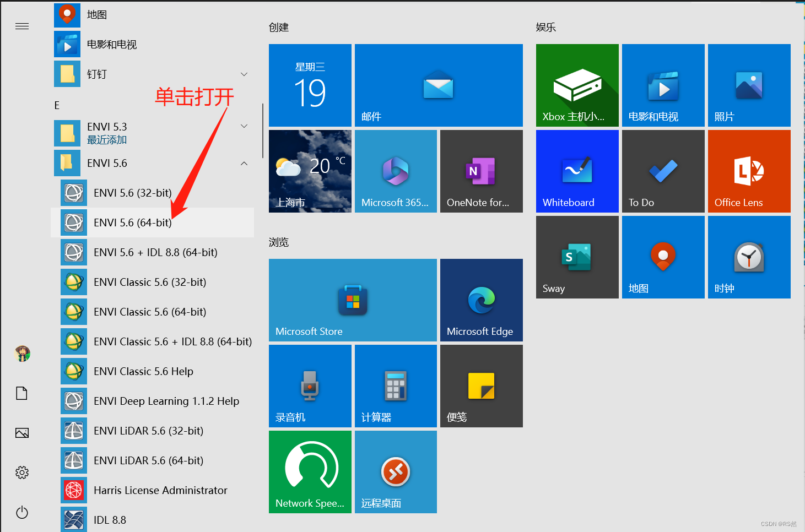The image size is (805, 532).
Task: Open ENVI Classic 5.6 Help
Action: click(152, 371)
